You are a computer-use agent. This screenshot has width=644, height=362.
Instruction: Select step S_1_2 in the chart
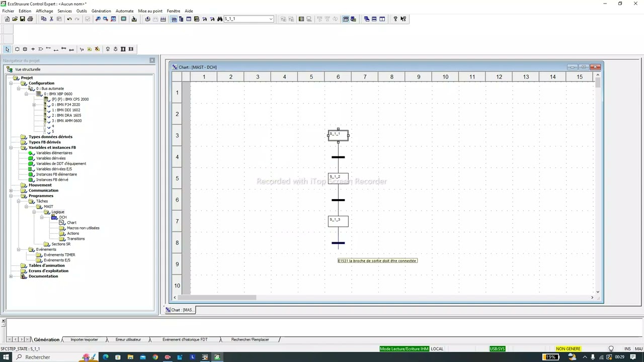[x=338, y=178]
